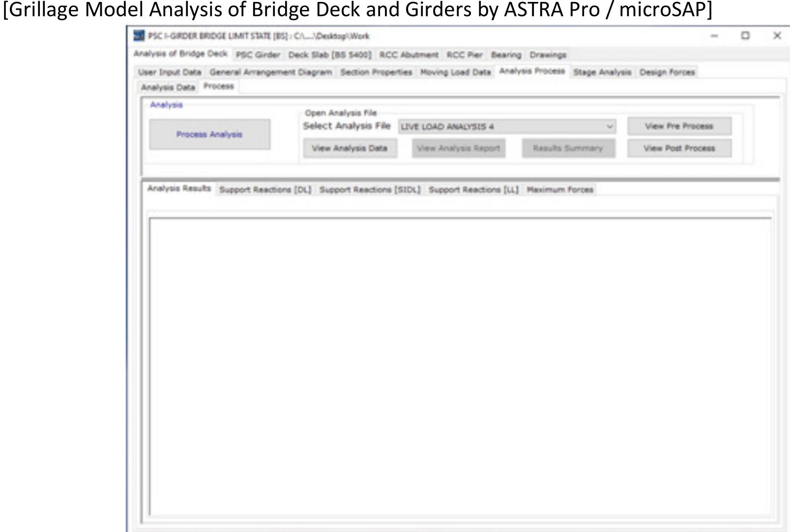
Task: Click the ASTRA Pro title bar icon
Action: point(136,35)
